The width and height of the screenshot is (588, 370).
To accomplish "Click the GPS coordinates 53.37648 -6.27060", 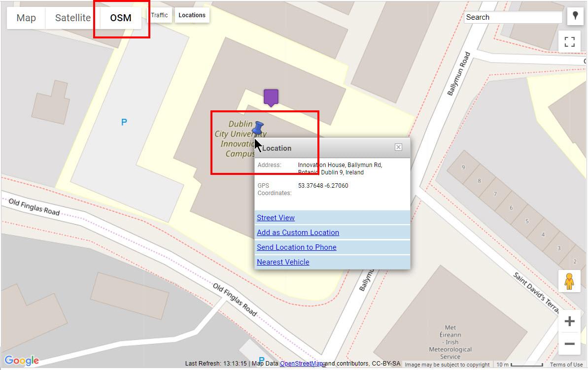I will pyautogui.click(x=323, y=186).
